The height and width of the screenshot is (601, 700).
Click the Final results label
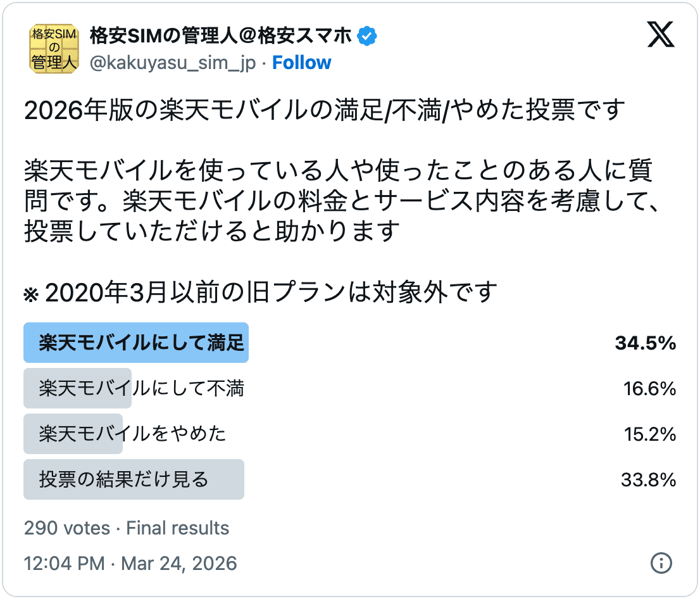pos(177,528)
